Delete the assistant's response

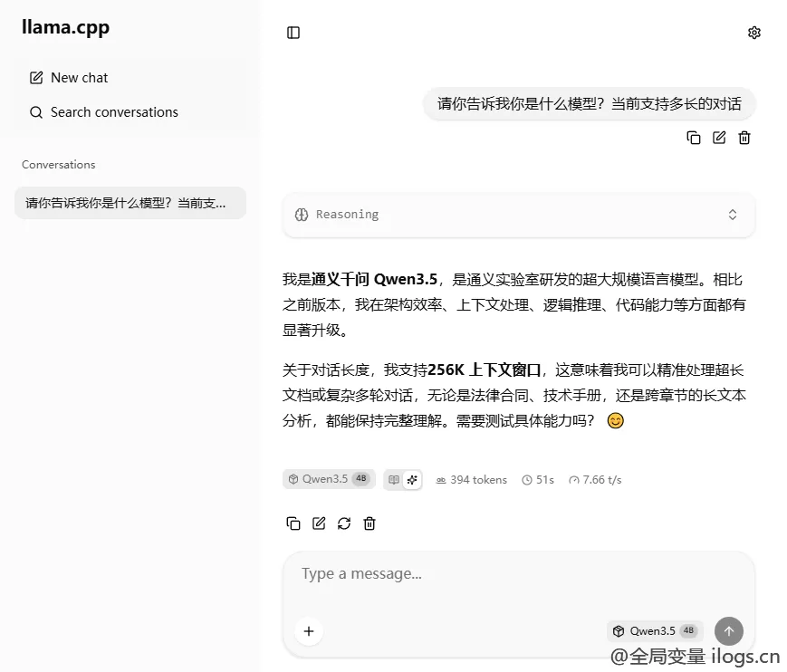370,523
